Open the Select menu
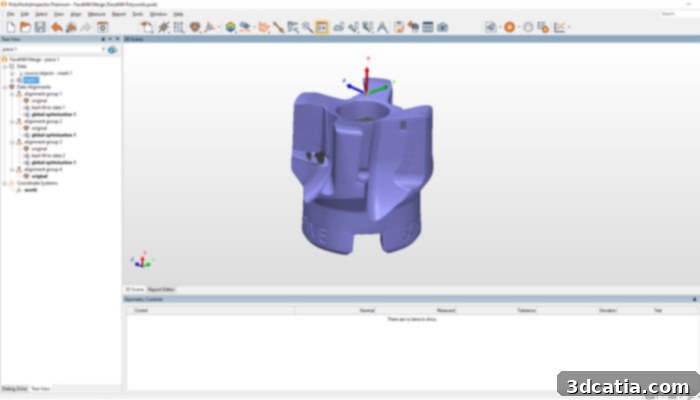 (x=41, y=14)
